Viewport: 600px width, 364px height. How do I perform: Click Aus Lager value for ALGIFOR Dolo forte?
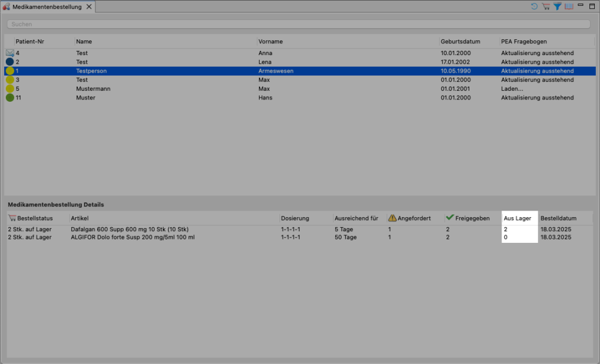click(506, 238)
